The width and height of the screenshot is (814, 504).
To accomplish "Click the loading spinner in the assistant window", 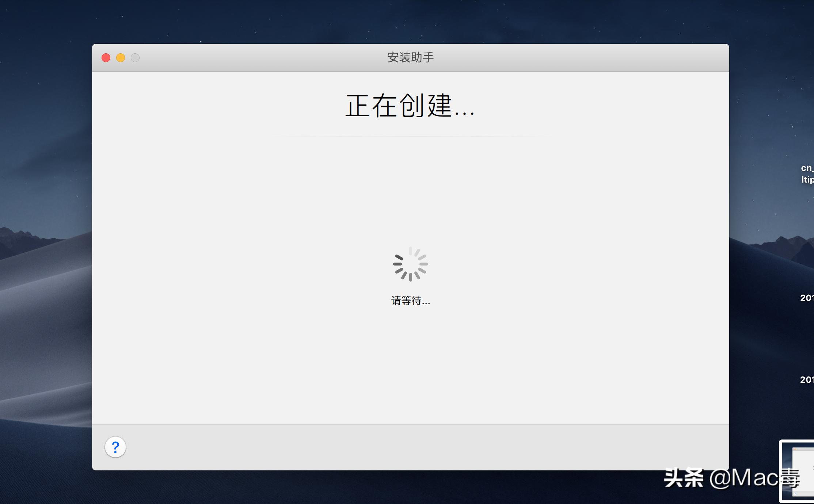I will (411, 264).
